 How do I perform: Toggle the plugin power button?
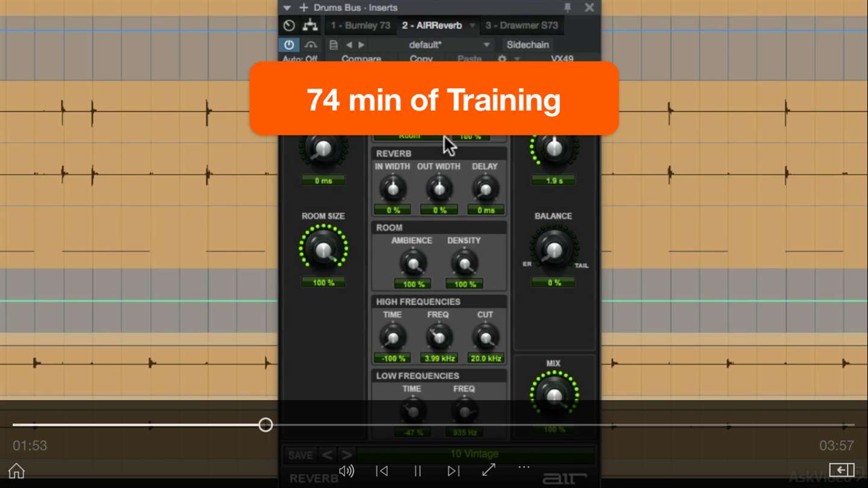point(289,45)
